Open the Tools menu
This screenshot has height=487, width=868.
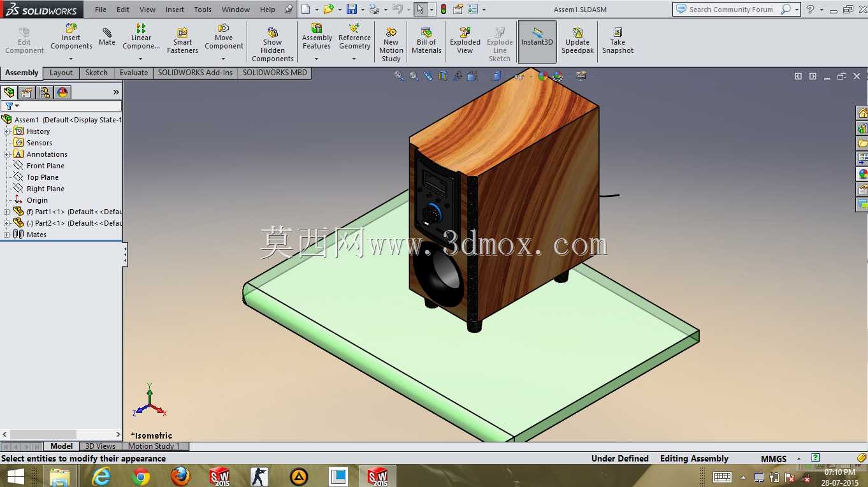coord(203,10)
